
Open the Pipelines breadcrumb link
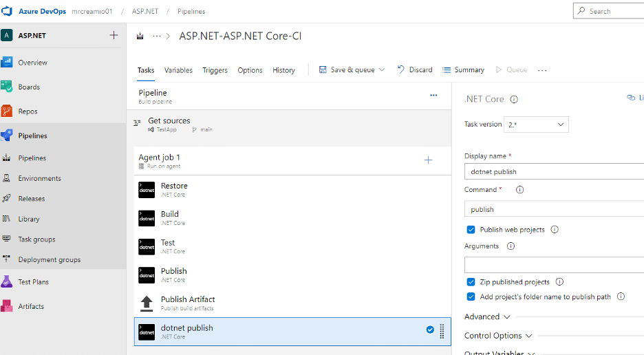tap(191, 11)
